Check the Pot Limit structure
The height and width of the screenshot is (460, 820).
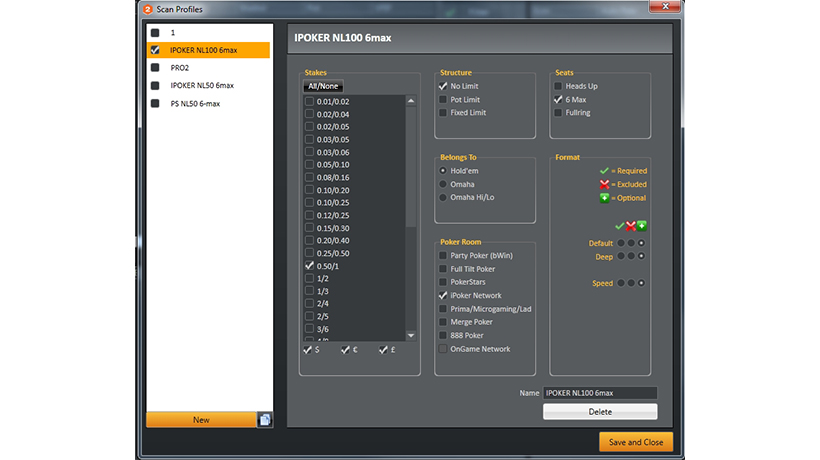pos(443,99)
